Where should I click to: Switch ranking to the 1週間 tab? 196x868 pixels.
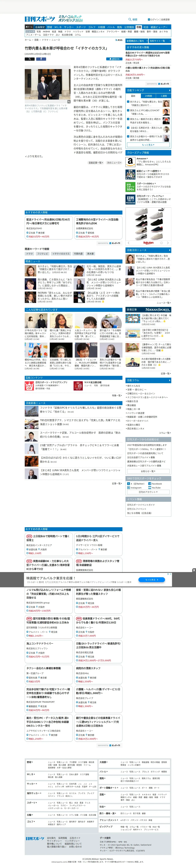click(x=164, y=96)
